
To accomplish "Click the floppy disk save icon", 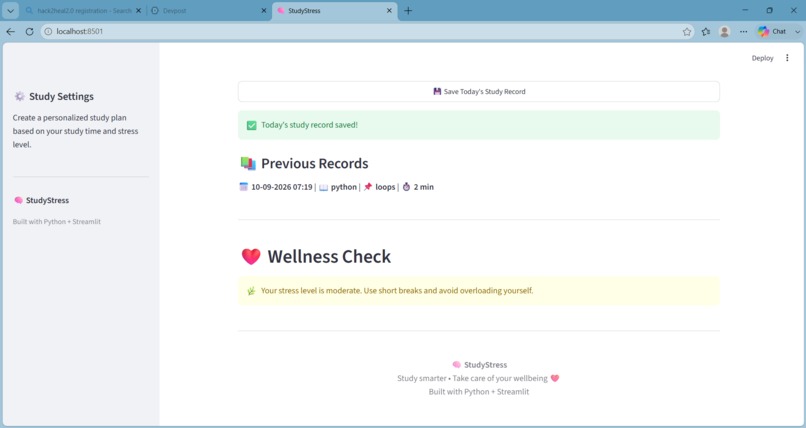I will pos(437,91).
